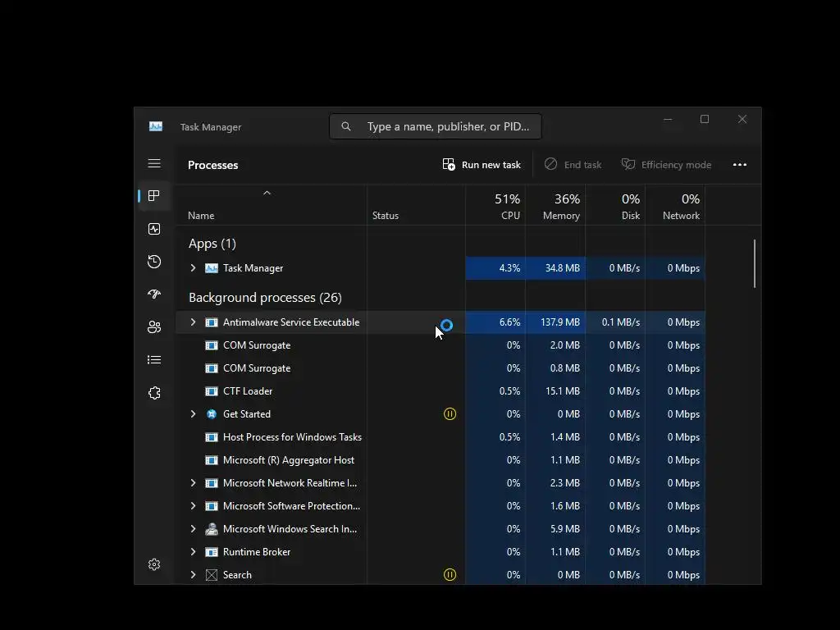Select the Processes sidebar icon
This screenshot has width=840, height=630.
[154, 195]
